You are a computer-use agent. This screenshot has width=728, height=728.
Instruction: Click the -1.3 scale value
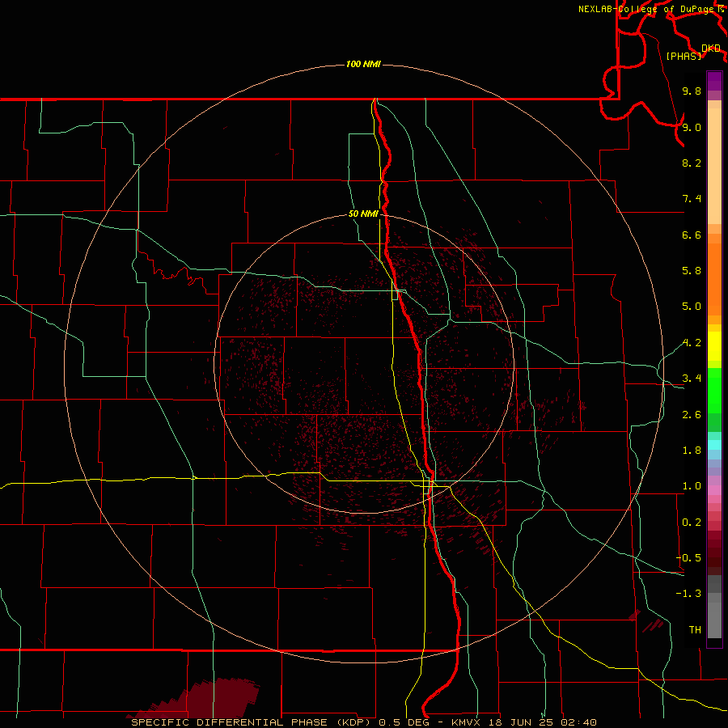[x=688, y=594]
